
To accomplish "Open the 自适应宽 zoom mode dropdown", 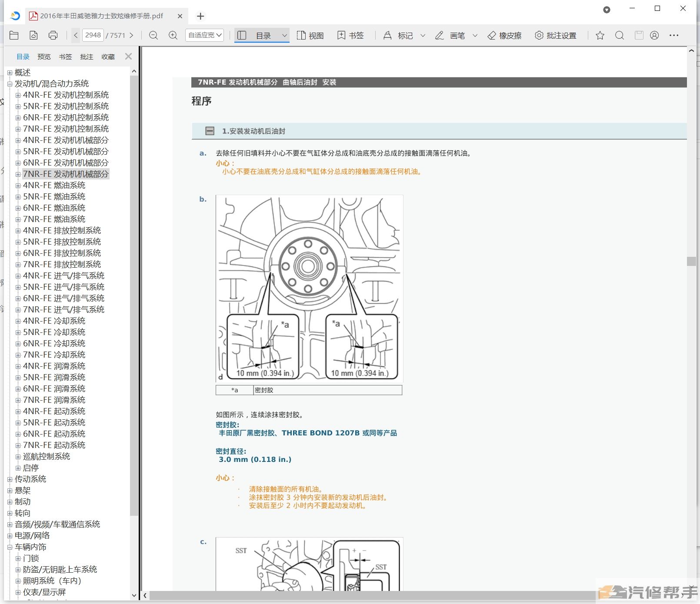I will pyautogui.click(x=204, y=35).
